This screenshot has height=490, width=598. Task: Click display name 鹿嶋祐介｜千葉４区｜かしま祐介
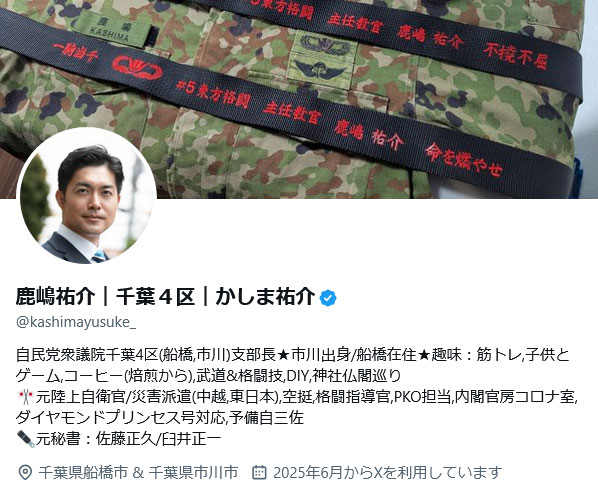166,297
